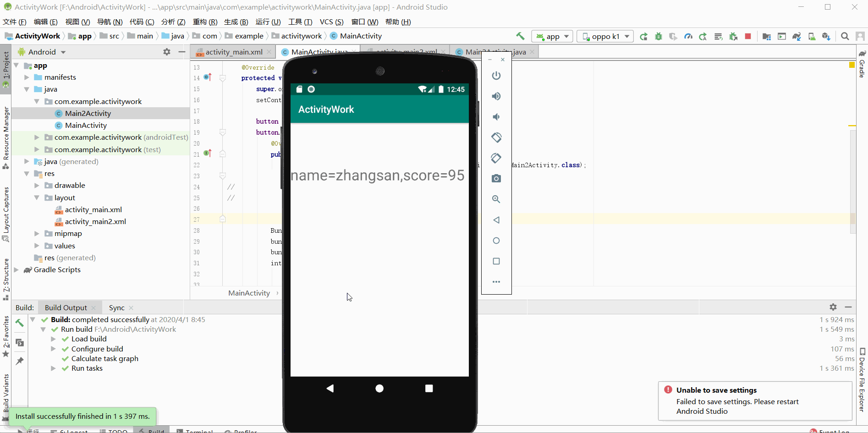
Task: Click the Build panel hammer icon
Action: pyautogui.click(x=19, y=323)
